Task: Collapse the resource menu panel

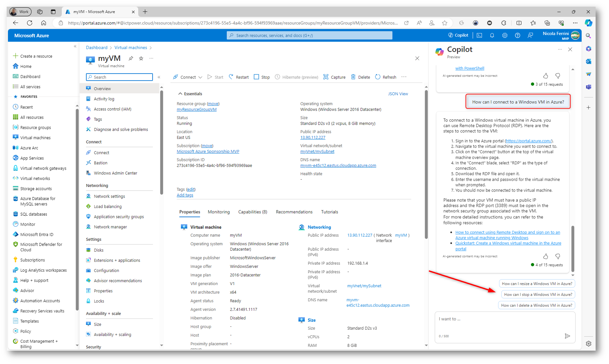Action: coord(159,77)
